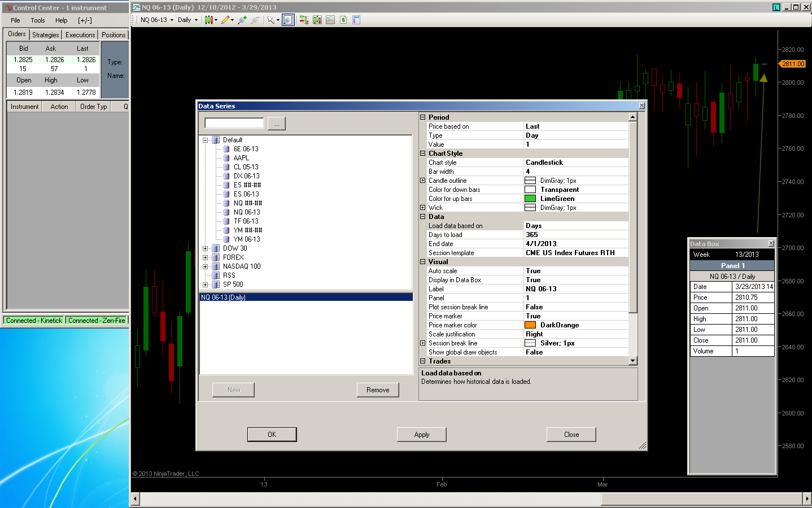Click the Color for down bars swatch
This screenshot has width=812, height=508.
[530, 190]
